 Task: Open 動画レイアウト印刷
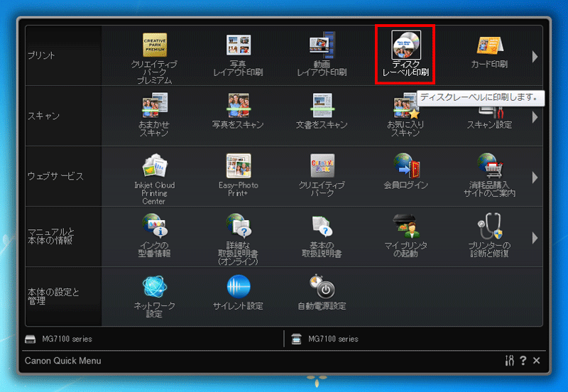(x=322, y=55)
